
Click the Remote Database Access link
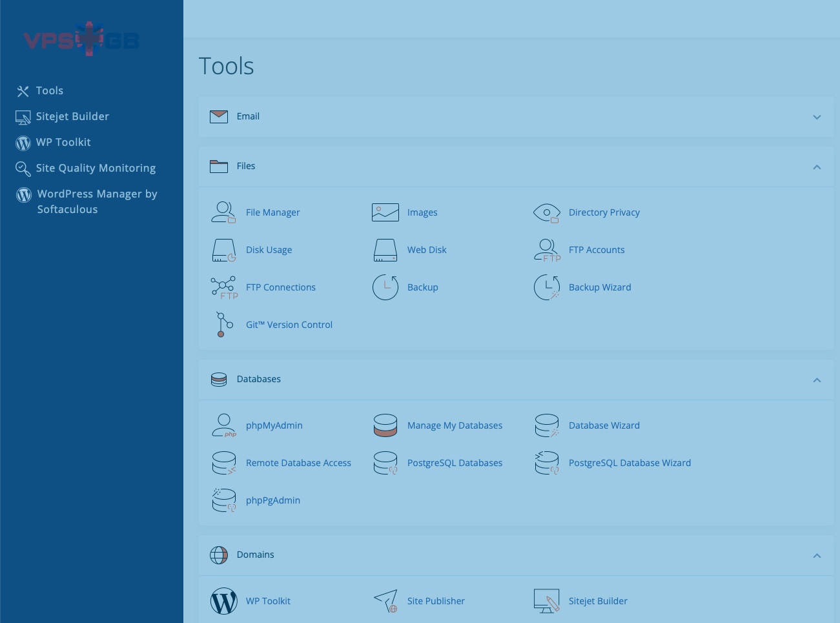[298, 463]
